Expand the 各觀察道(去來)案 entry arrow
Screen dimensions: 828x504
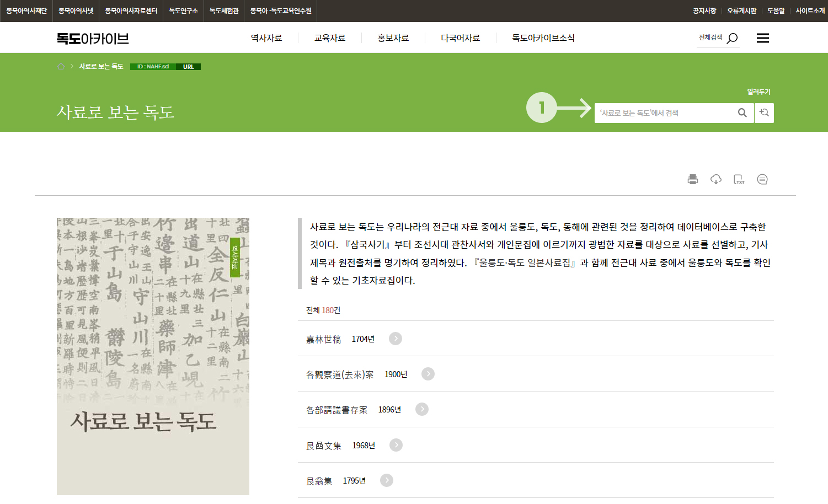tap(428, 374)
